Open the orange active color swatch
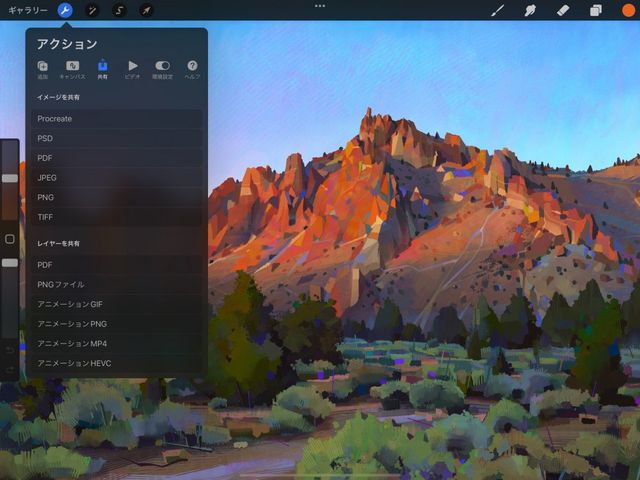The width and height of the screenshot is (640, 480). coord(629,10)
